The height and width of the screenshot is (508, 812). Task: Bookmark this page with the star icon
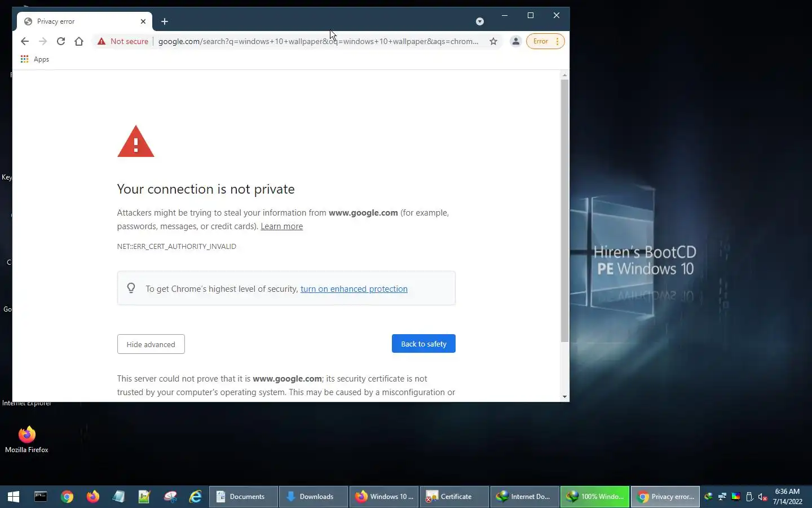click(493, 41)
